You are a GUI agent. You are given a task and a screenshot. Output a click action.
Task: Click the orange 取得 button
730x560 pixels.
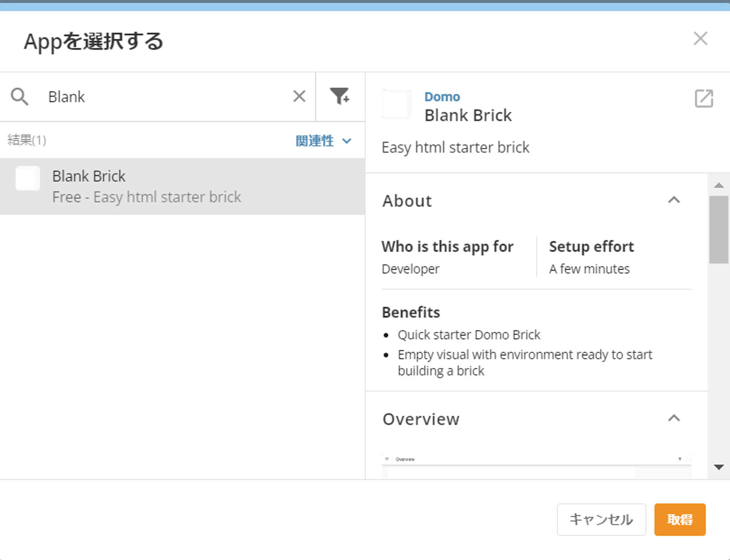click(x=680, y=519)
